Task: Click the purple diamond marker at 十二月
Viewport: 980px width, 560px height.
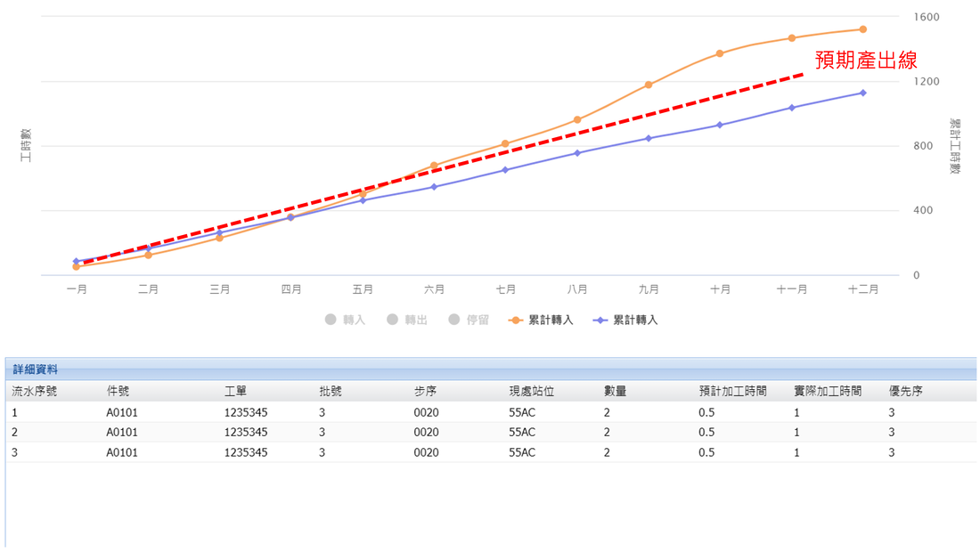Action: [863, 93]
